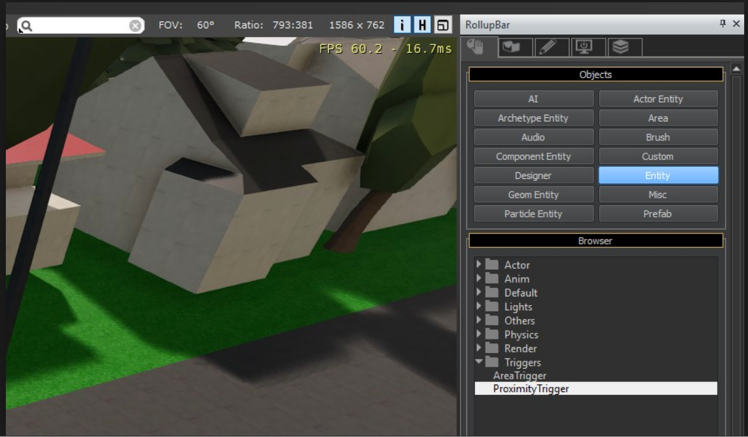Click the RollupBar scrollbar up arrow

click(736, 69)
